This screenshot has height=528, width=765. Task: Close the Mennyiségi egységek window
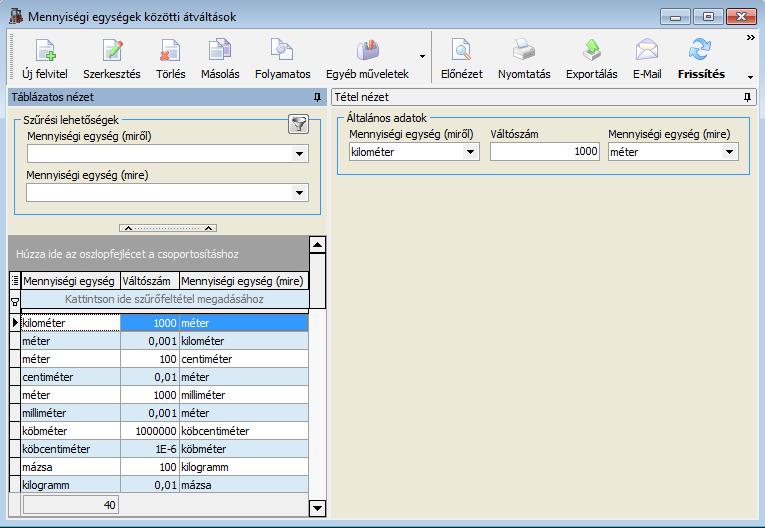741,17
